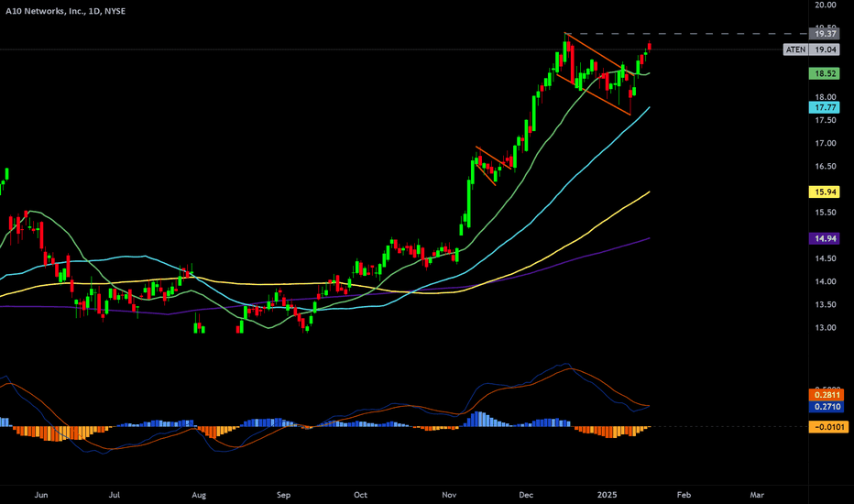Click the Jun label on time axis
Screen dimensions: 854x504
point(41,495)
